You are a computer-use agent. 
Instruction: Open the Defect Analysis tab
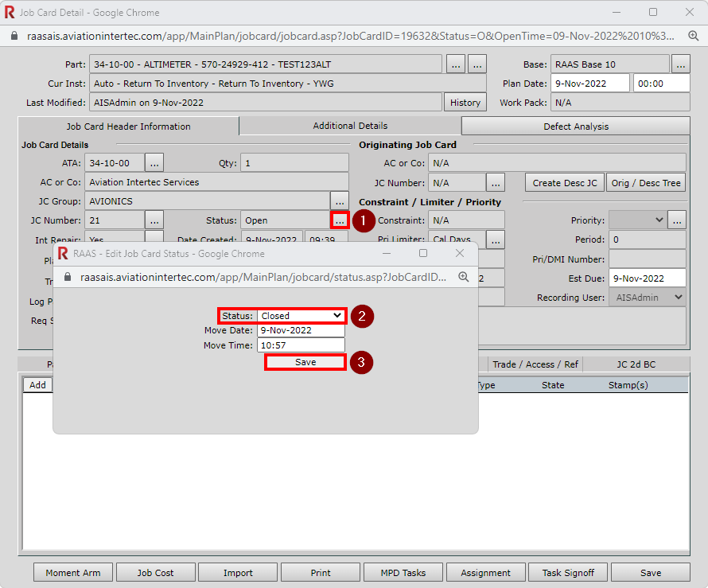pyautogui.click(x=576, y=127)
